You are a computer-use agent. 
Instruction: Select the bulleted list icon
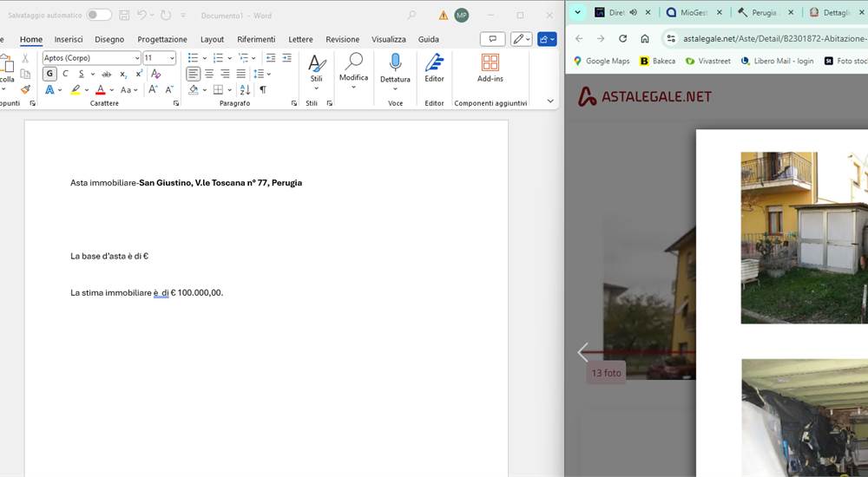click(x=193, y=57)
